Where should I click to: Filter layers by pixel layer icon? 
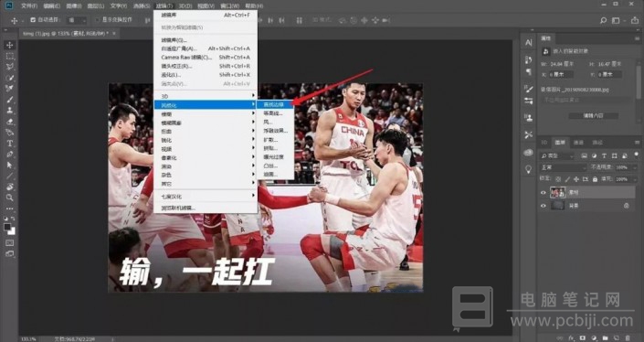coord(585,155)
